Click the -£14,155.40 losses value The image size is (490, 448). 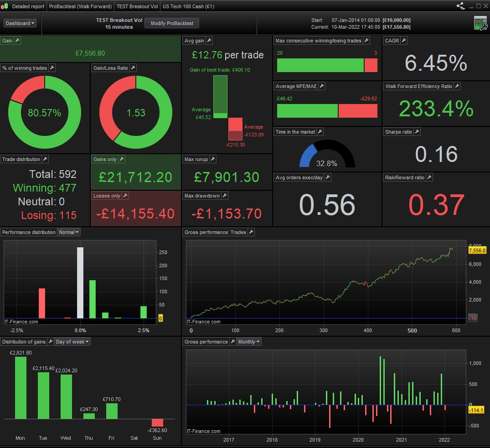click(x=135, y=214)
